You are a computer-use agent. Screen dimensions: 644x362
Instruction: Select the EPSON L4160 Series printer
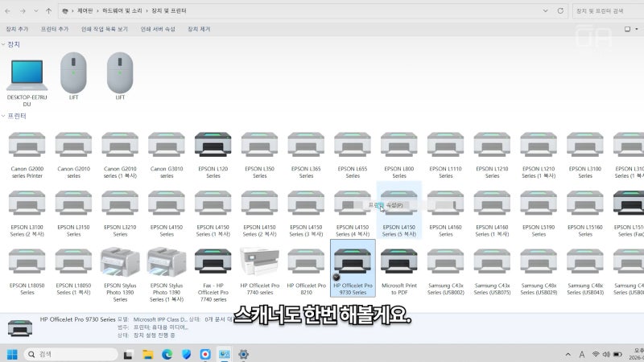pos(446,213)
